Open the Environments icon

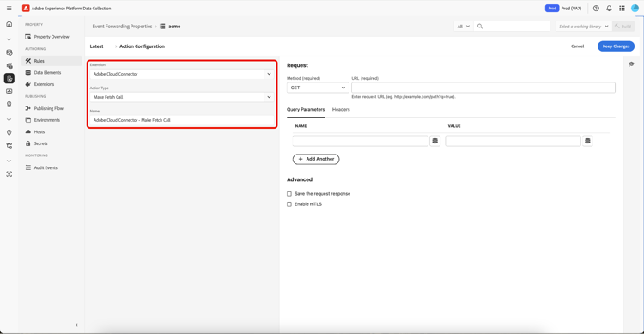28,120
